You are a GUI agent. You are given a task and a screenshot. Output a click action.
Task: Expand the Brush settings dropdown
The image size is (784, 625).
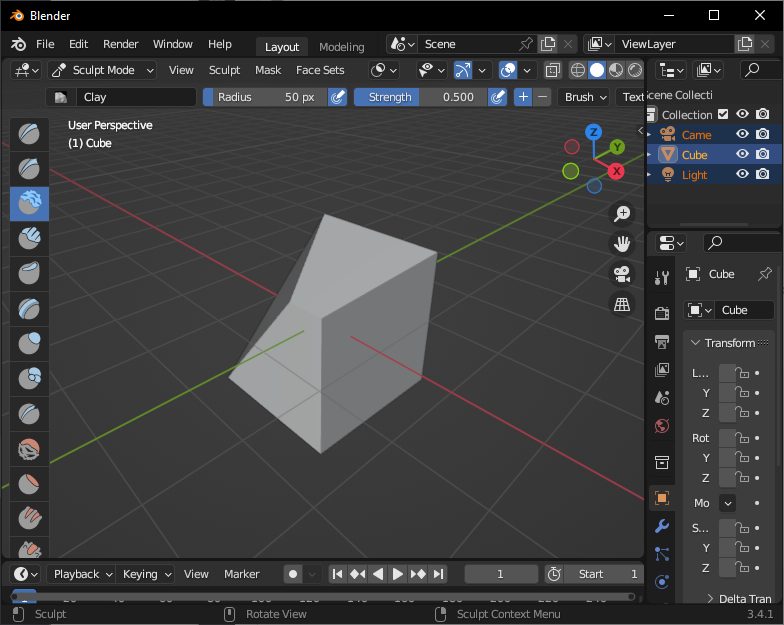[x=585, y=97]
